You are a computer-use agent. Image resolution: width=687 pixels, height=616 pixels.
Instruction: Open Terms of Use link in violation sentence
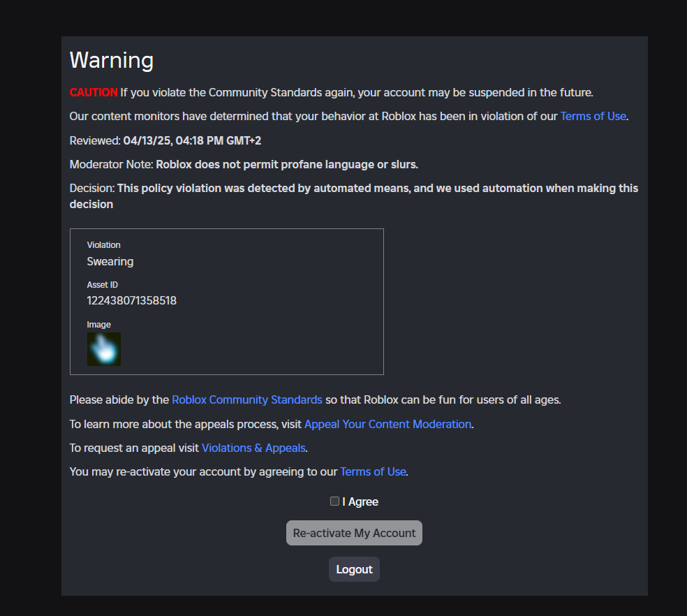coord(593,117)
